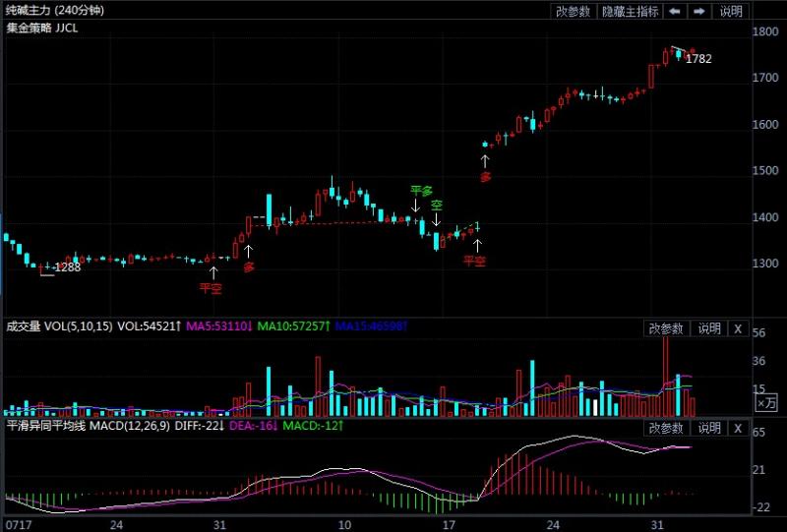The height and width of the screenshot is (532, 787).
Task: Click the VOL:54521 value
Action: (x=150, y=326)
